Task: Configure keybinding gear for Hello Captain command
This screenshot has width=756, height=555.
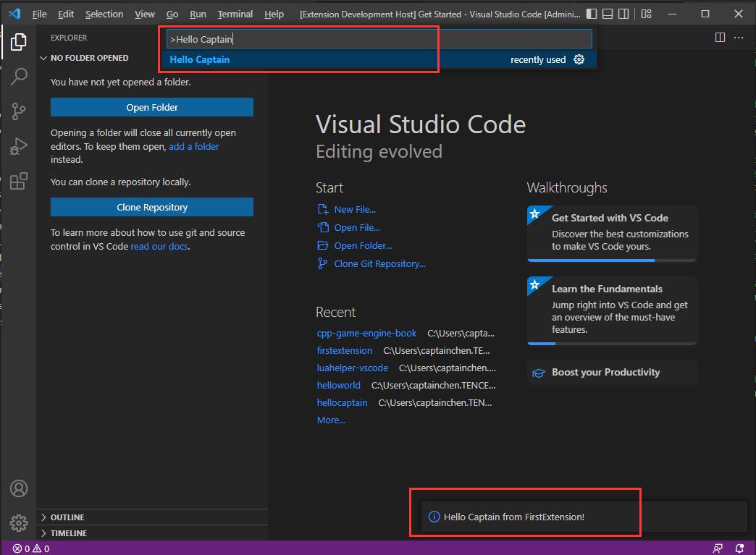Action: (579, 59)
